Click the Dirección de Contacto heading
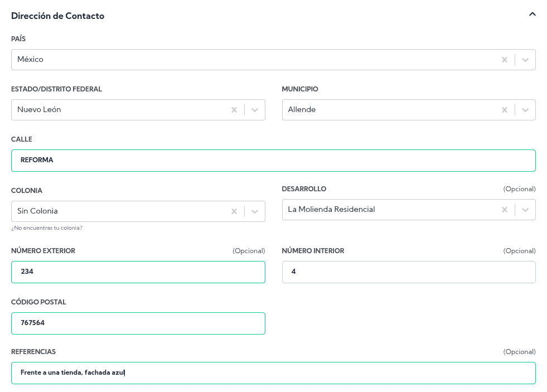 coord(58,16)
